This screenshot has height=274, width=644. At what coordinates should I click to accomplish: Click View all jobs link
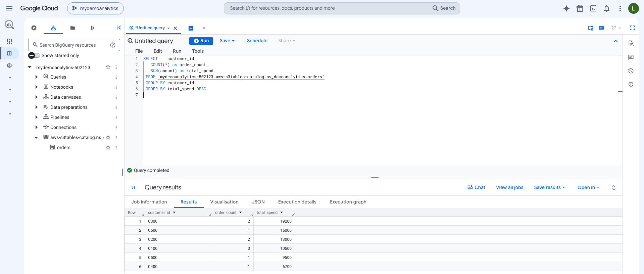509,187
